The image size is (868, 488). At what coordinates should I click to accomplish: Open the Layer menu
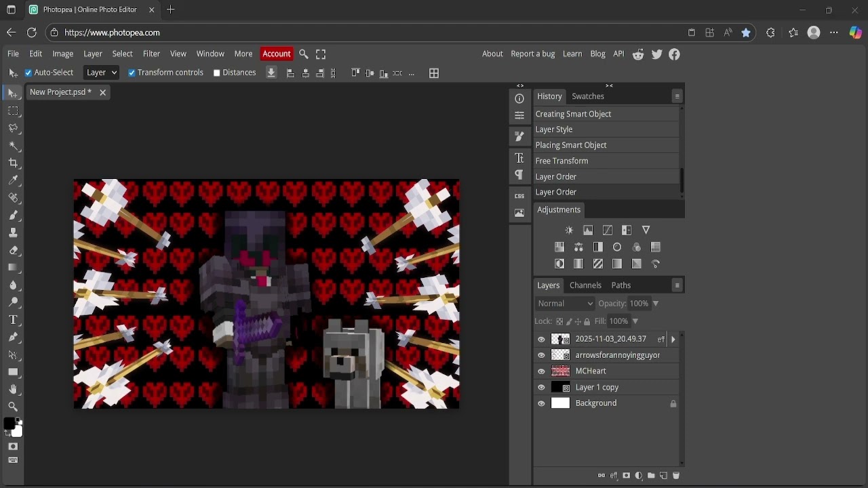point(93,54)
